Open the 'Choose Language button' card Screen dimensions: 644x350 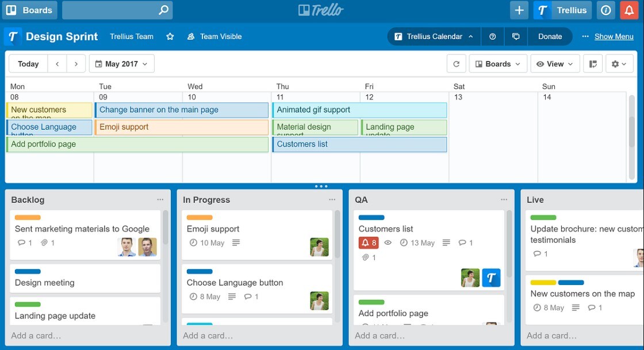[x=257, y=289]
